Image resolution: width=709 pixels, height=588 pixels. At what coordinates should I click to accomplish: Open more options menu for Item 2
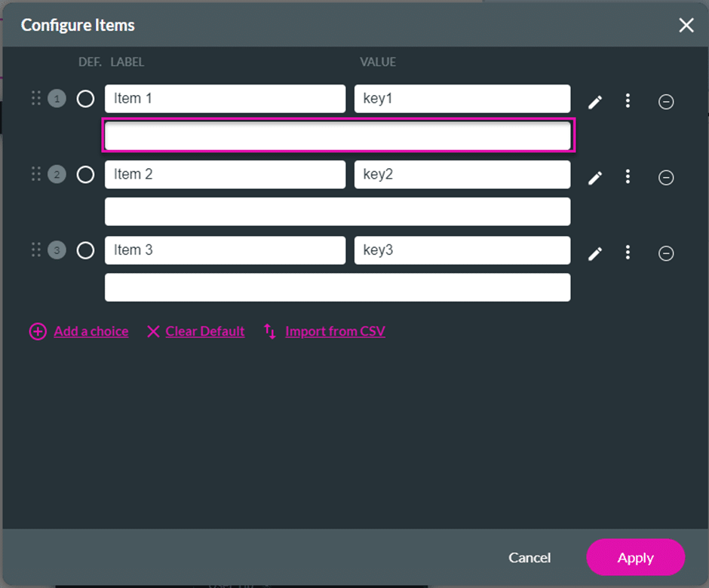click(x=628, y=177)
